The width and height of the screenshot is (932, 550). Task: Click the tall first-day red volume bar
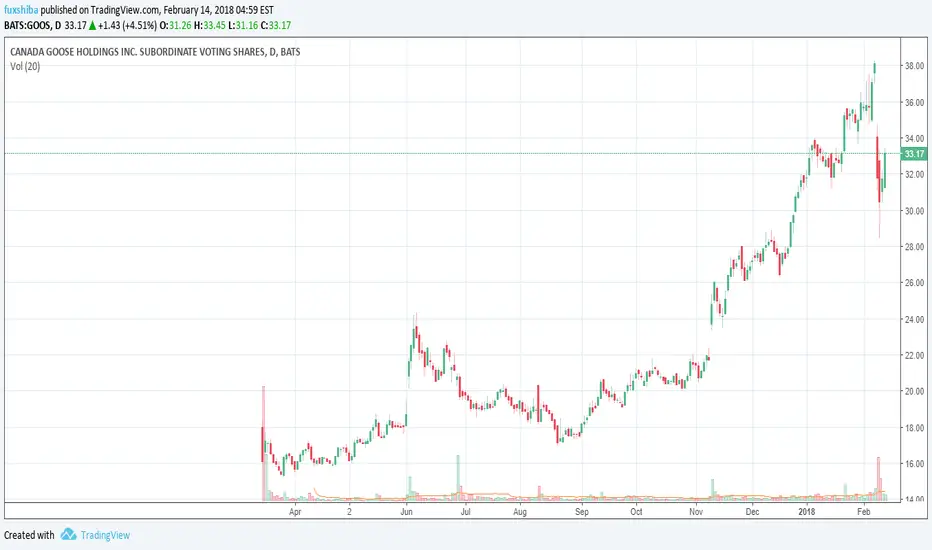[263, 444]
